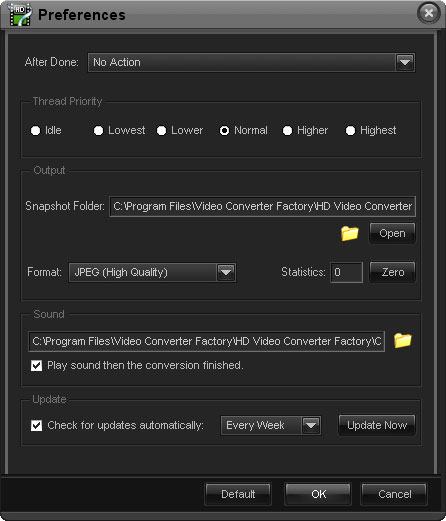The image size is (446, 521).
Task: Reset statistics with the Zero button
Action: pyautogui.click(x=393, y=272)
